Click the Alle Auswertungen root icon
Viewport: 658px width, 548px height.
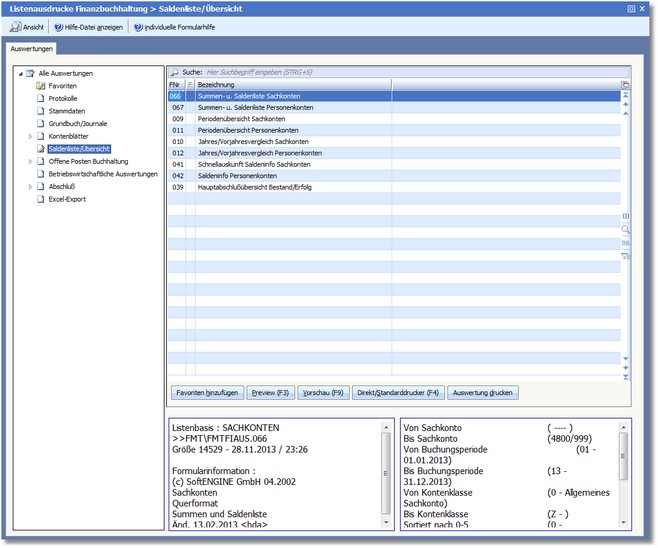pos(30,74)
